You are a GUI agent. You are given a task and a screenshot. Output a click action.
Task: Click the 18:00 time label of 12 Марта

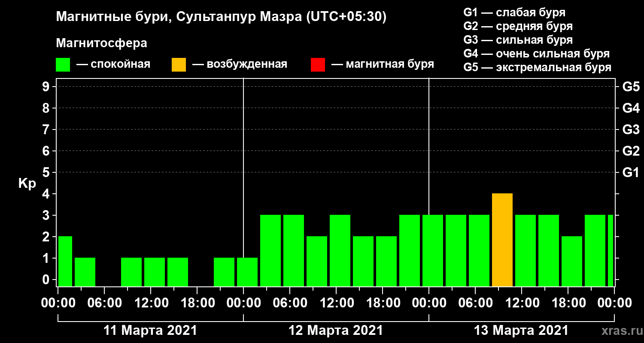pyautogui.click(x=383, y=303)
